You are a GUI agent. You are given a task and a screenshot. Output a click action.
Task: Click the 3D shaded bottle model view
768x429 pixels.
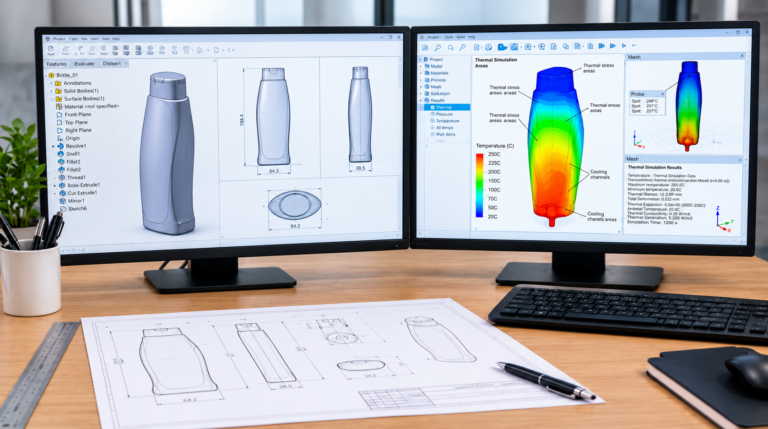pos(168,154)
